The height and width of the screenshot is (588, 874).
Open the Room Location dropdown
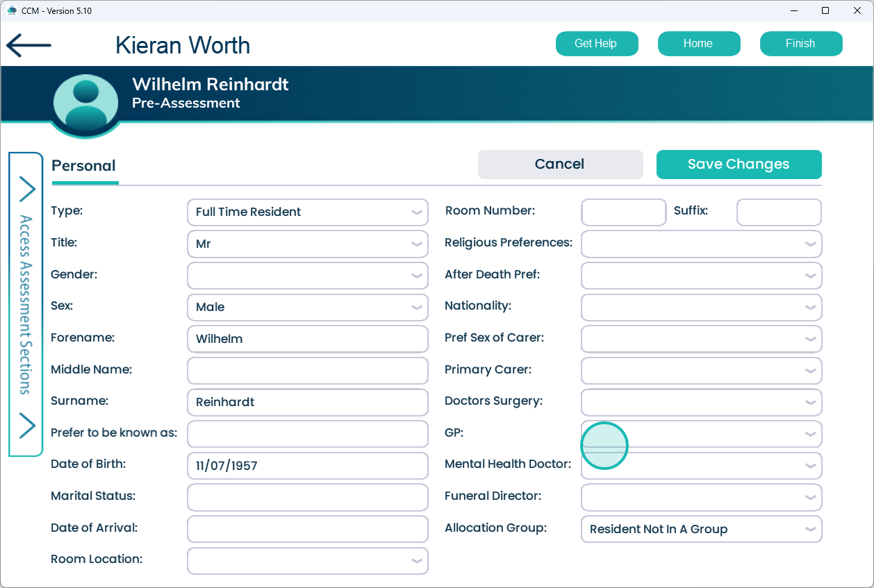click(x=307, y=561)
